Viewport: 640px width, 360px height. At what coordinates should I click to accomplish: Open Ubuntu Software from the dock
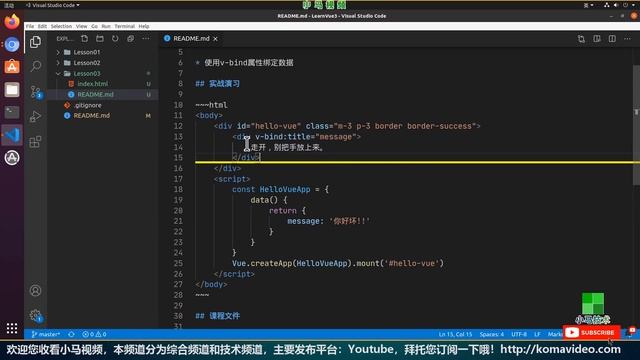[12, 67]
